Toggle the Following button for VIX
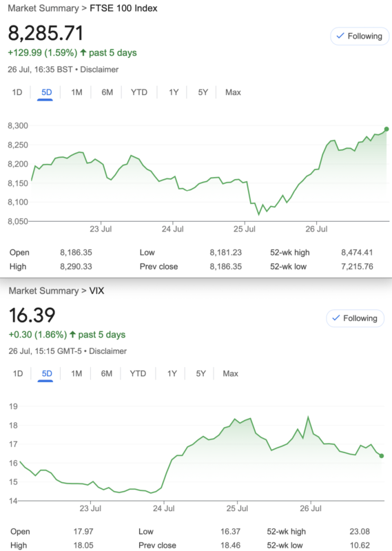 pyautogui.click(x=355, y=318)
